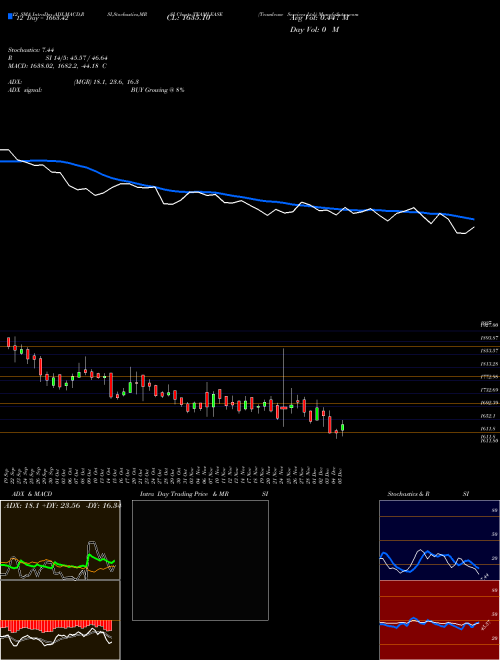Click the blue 12 Day SMA legend square

click(11, 17)
